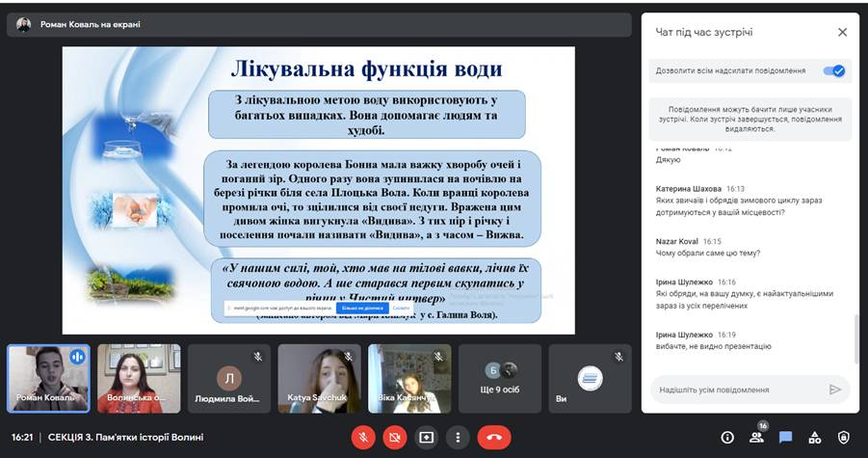This screenshot has height=458, width=868.
Task: Show the participants list
Action: (756, 438)
